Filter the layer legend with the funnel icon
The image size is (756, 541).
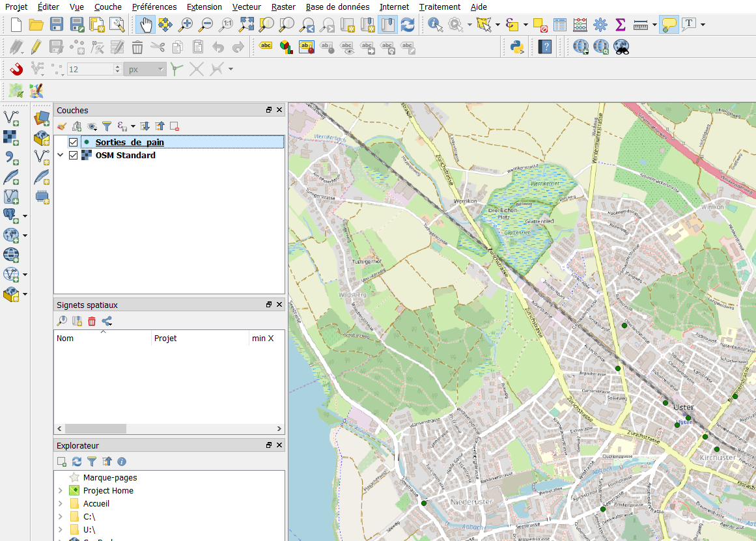pos(107,126)
